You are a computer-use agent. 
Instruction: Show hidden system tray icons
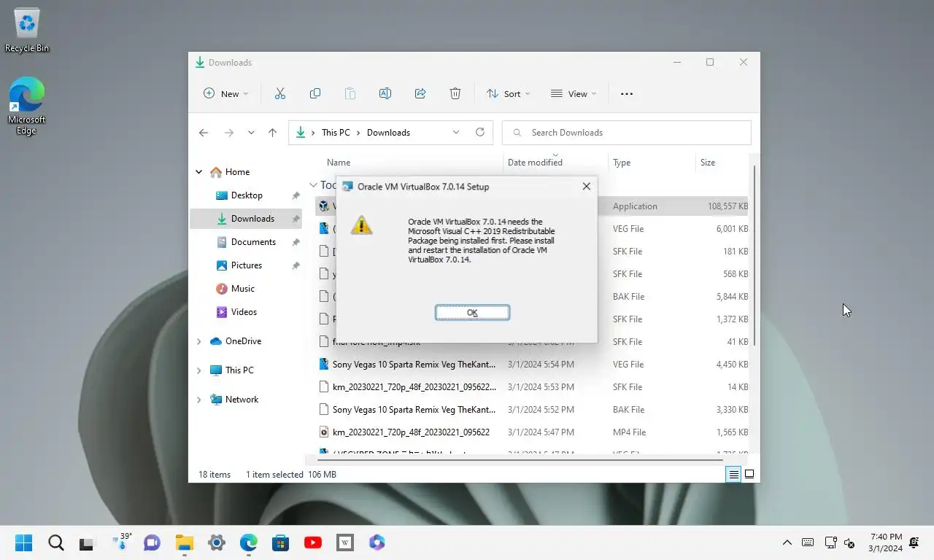[x=787, y=542]
